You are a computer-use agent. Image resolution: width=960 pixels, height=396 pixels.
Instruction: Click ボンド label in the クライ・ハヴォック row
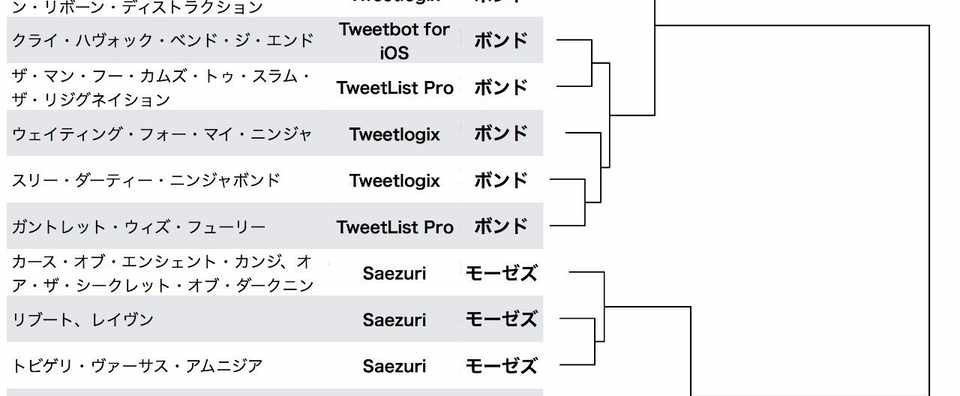click(x=501, y=41)
